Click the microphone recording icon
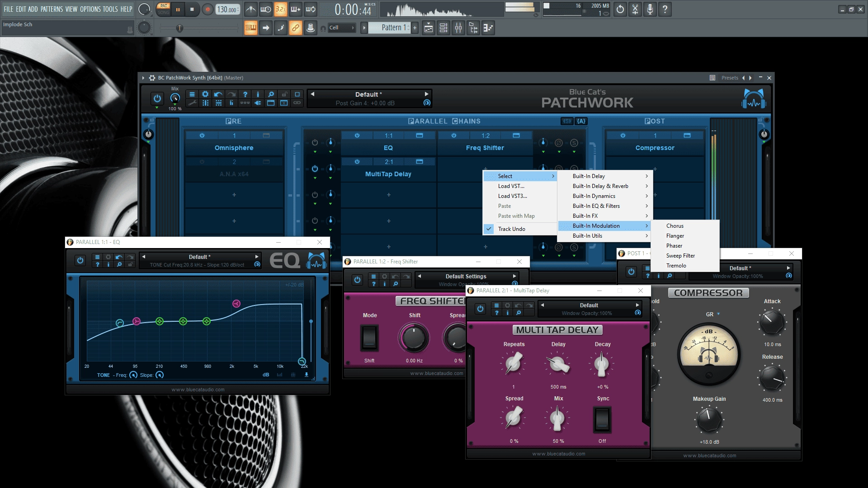Screen dimensions: 868x488 pos(650,9)
